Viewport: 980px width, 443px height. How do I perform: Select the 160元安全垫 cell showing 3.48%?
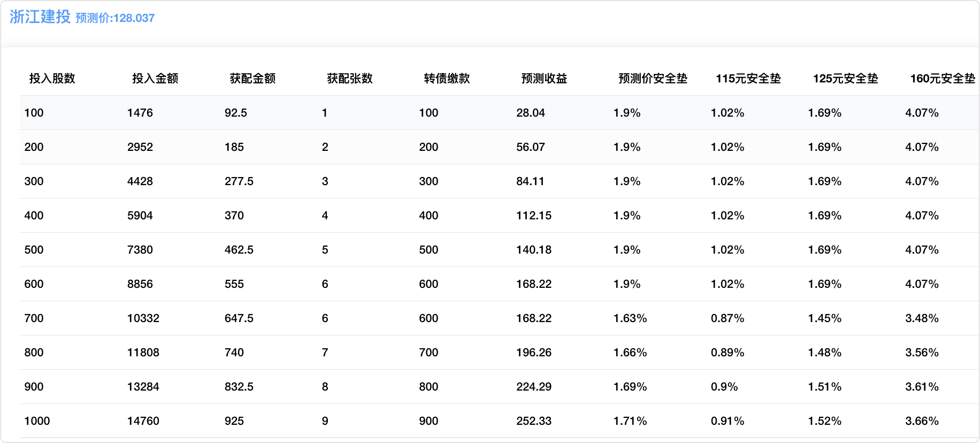[922, 318]
